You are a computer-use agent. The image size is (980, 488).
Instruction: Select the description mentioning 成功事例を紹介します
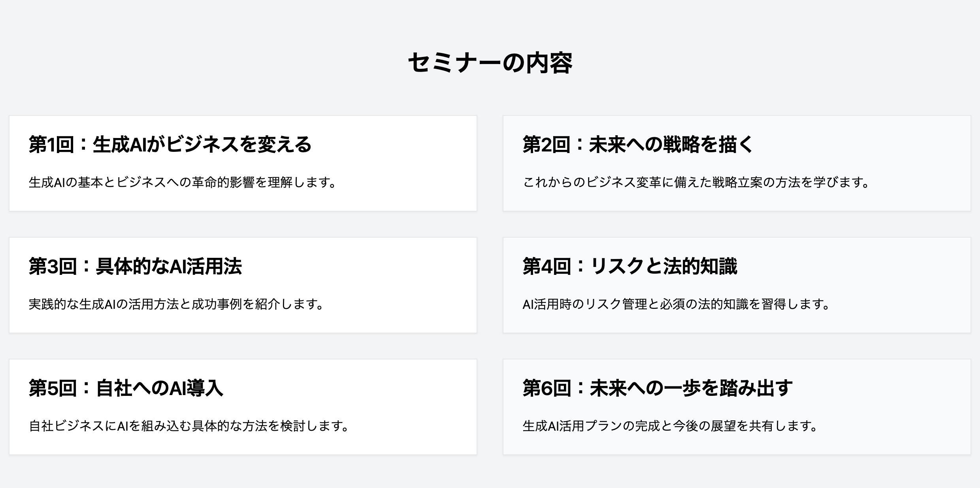point(176,304)
